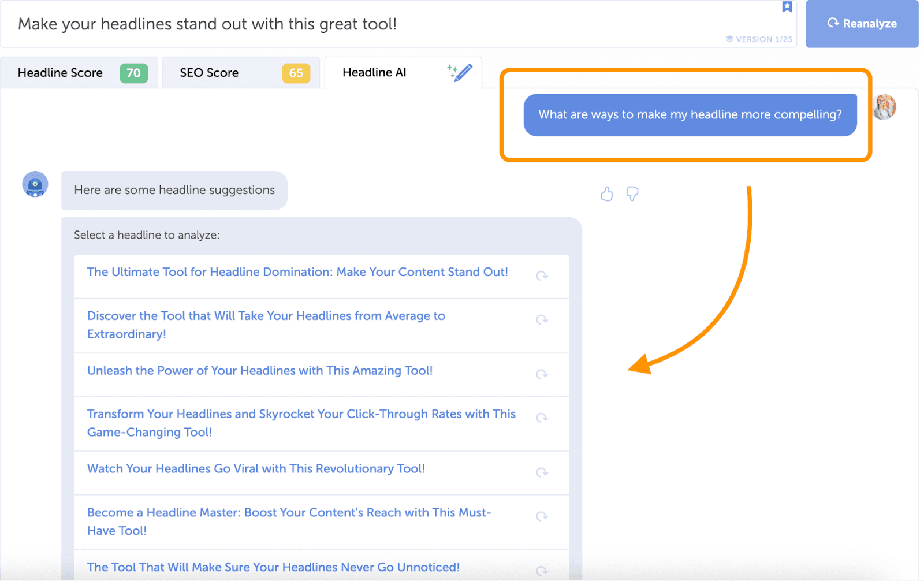
Task: Toggle the bookmark star on the headline
Action: [787, 7]
